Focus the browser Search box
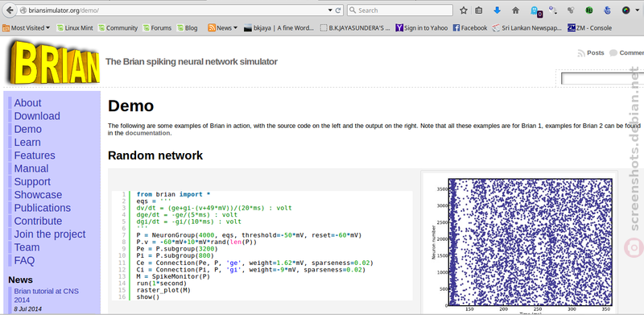This screenshot has width=644, height=315. 399,10
